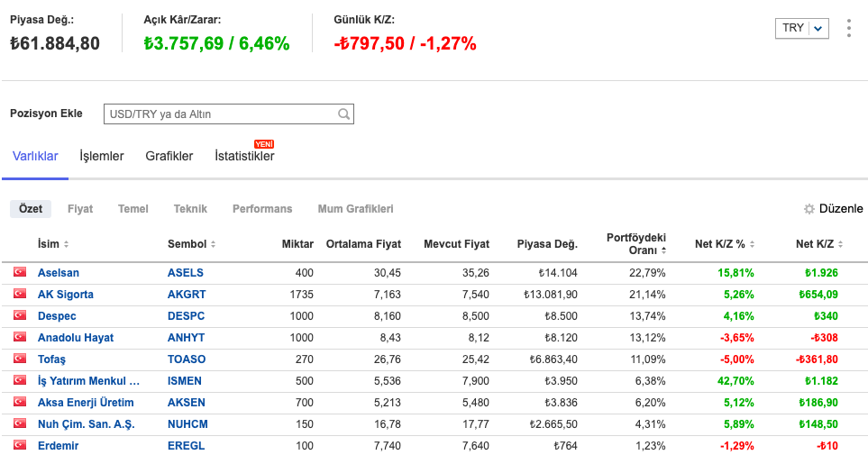868x464 pixels.
Task: Switch to the İşlemler tab
Action: pos(102,156)
